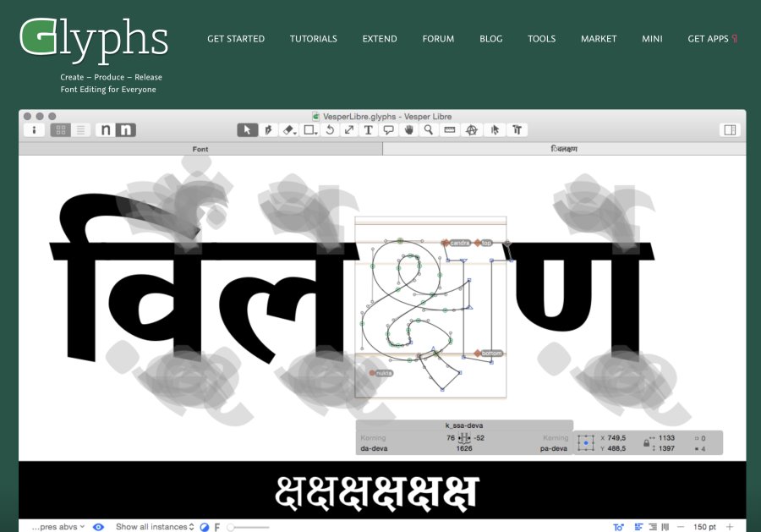Open the TrueType instructing tool
Screen dimensions: 761x532
pos(516,129)
